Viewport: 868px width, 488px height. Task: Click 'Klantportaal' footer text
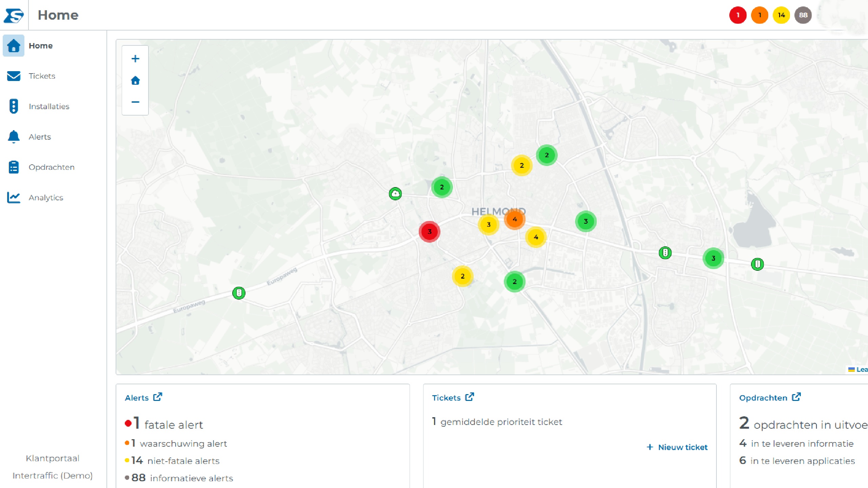[x=53, y=459]
